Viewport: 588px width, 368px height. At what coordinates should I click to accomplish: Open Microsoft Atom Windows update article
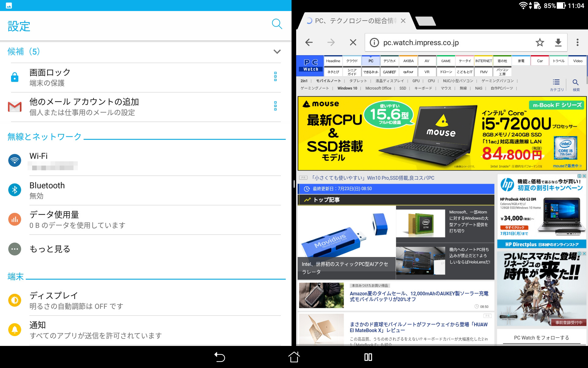[x=445, y=223]
